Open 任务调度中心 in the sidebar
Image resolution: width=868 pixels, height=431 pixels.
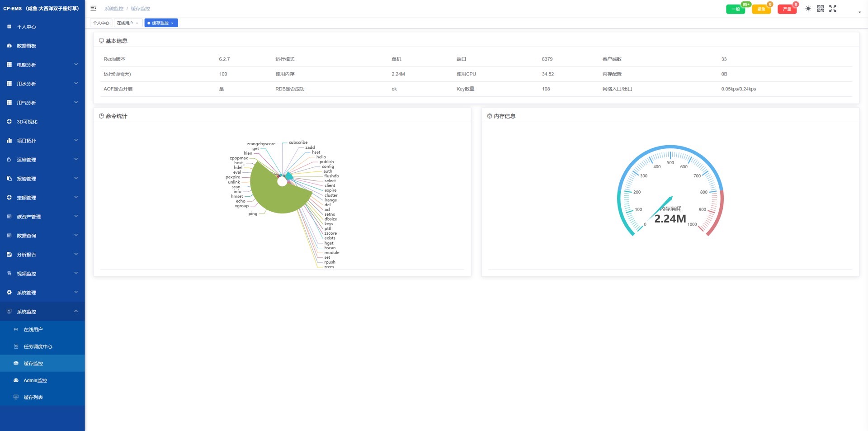pyautogui.click(x=42, y=346)
